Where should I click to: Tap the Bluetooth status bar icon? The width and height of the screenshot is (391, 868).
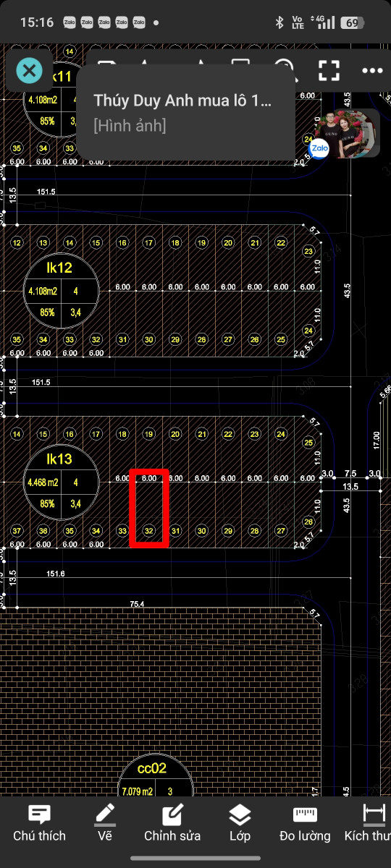tap(279, 22)
